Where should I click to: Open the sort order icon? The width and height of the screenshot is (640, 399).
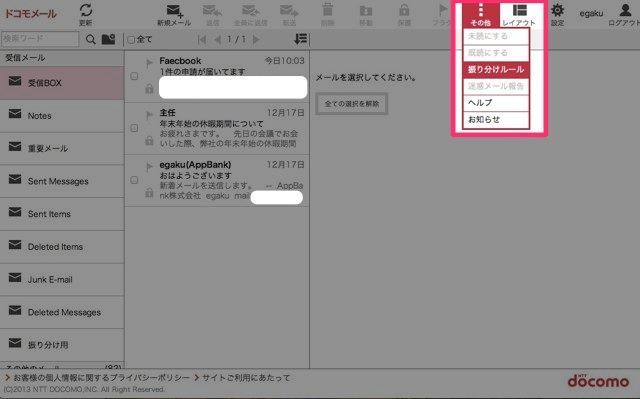(300, 39)
